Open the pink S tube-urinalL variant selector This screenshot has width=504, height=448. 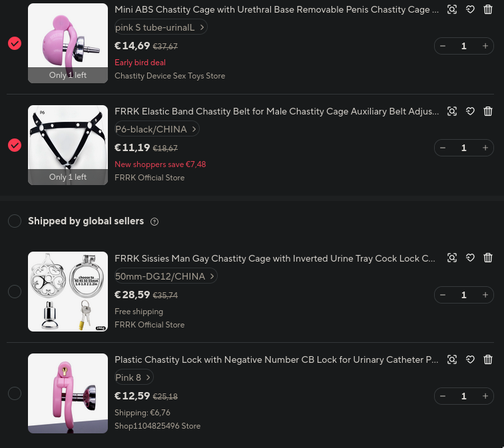pyautogui.click(x=160, y=27)
